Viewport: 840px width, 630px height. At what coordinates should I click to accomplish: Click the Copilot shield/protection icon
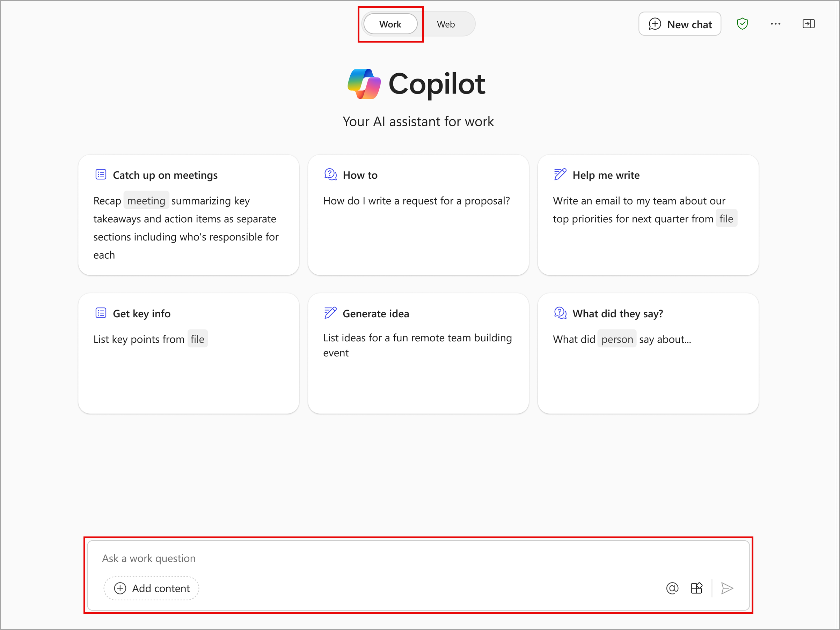point(742,24)
